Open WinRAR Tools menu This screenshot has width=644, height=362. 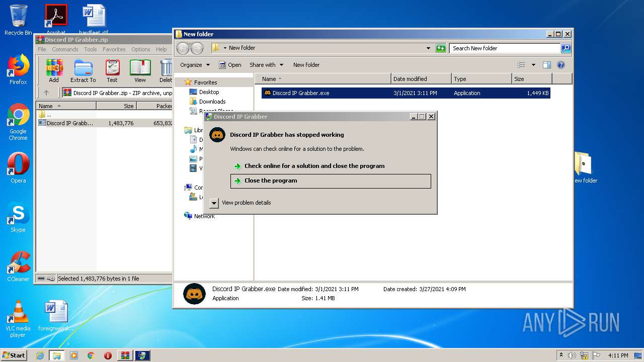[x=91, y=49]
